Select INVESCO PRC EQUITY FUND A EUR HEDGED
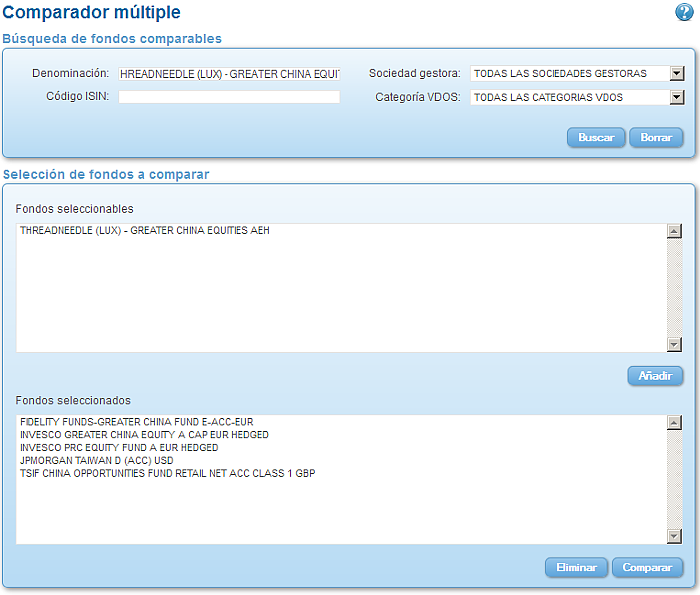The height and width of the screenshot is (595, 700). tap(119, 448)
